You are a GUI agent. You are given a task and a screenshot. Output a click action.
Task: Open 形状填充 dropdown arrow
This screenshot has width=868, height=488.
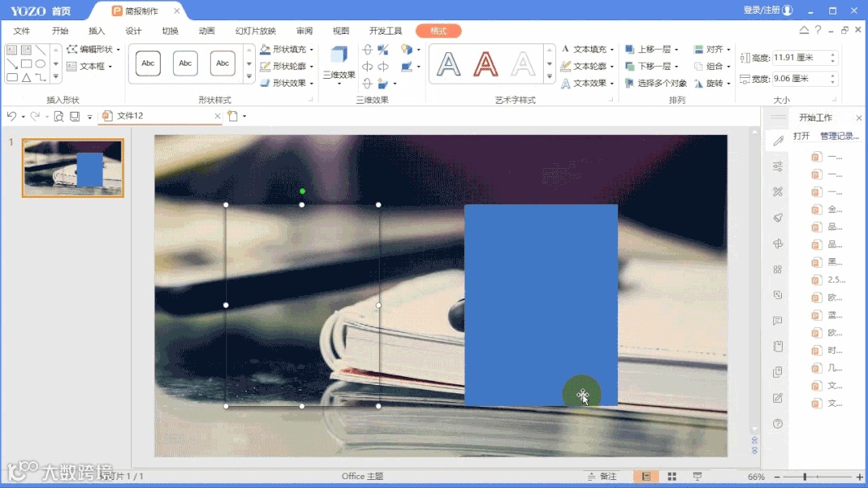click(311, 50)
